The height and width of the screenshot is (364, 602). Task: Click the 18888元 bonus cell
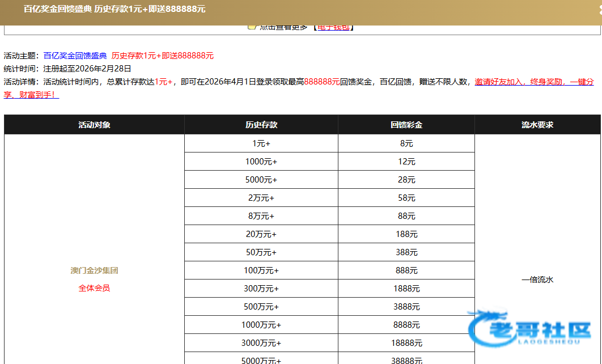click(x=406, y=343)
